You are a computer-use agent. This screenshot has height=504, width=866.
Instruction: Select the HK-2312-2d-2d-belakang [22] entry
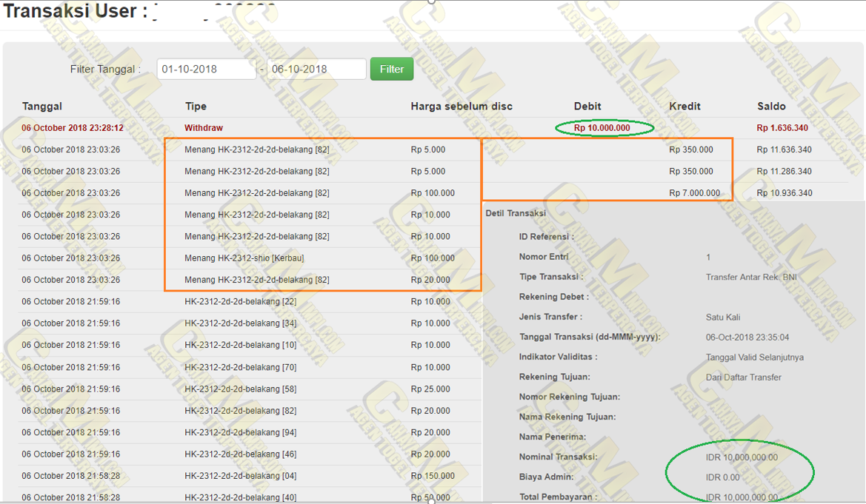click(x=240, y=302)
